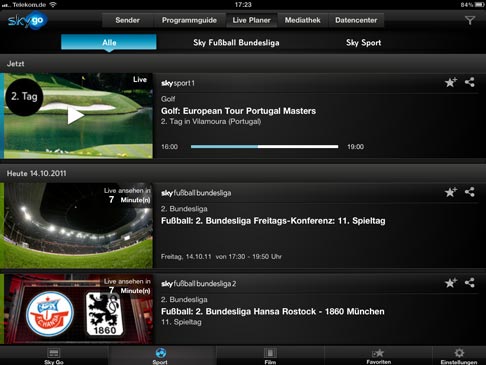Open Einstellungen settings tab
This screenshot has width=486, height=365.
(459, 356)
